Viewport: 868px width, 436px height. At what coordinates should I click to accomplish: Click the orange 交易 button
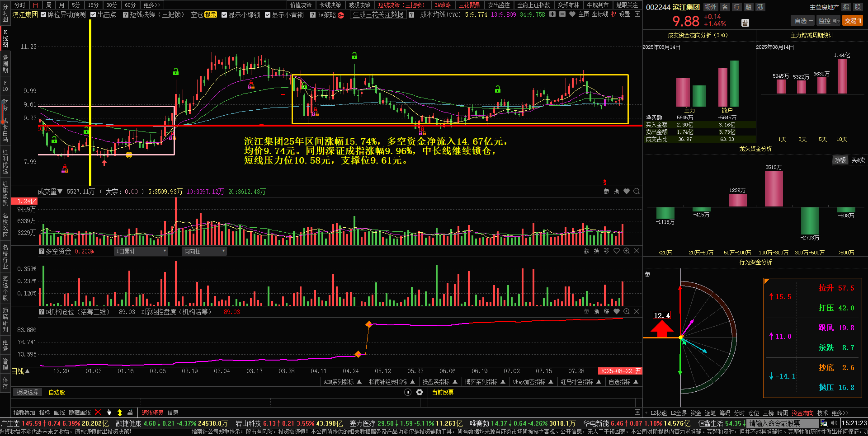[853, 21]
